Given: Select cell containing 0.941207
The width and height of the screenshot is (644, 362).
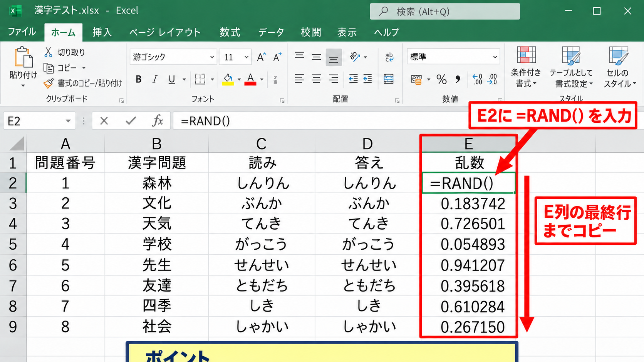Looking at the screenshot, I should [468, 265].
